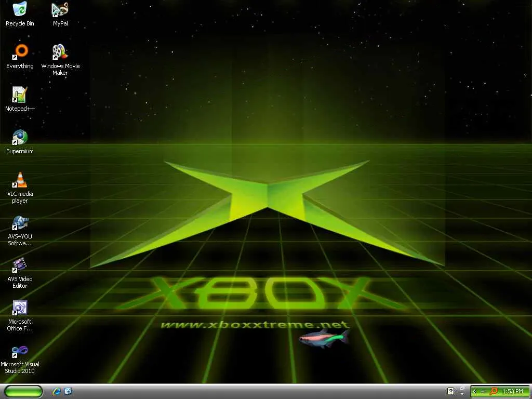The height and width of the screenshot is (399, 532).
Task: Select the Microsoft Visual Studio 2010 shortcut
Action: [20, 358]
